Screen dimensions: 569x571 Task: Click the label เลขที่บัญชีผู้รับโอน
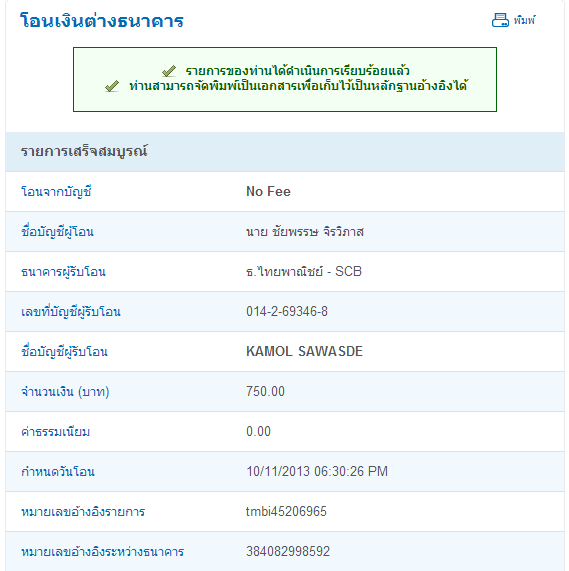coord(71,312)
